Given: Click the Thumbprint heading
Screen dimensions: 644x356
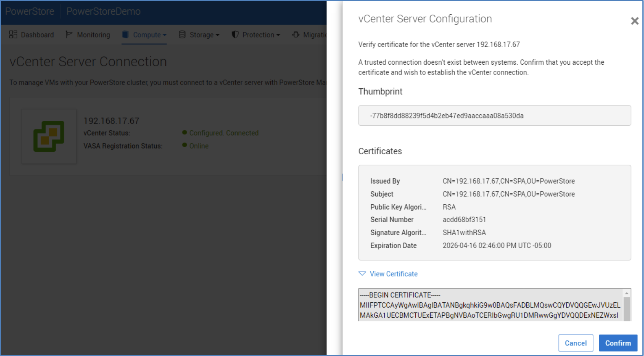Looking at the screenshot, I should point(380,92).
